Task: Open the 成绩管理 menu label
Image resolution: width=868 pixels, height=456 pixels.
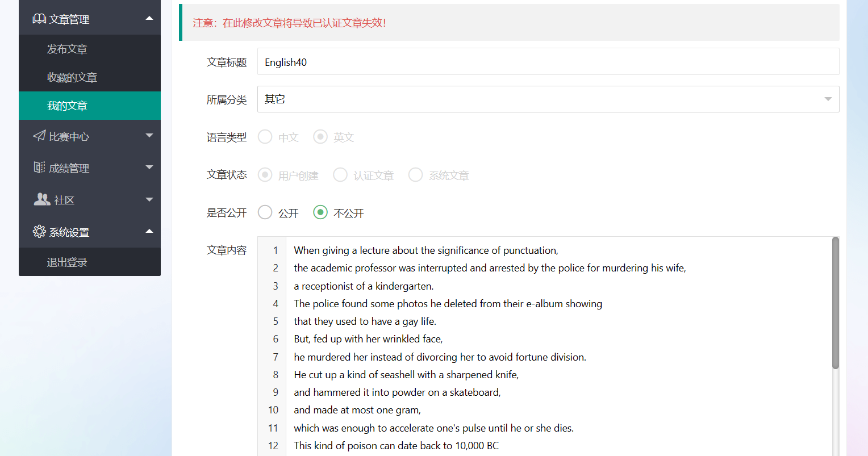Action: coord(69,168)
